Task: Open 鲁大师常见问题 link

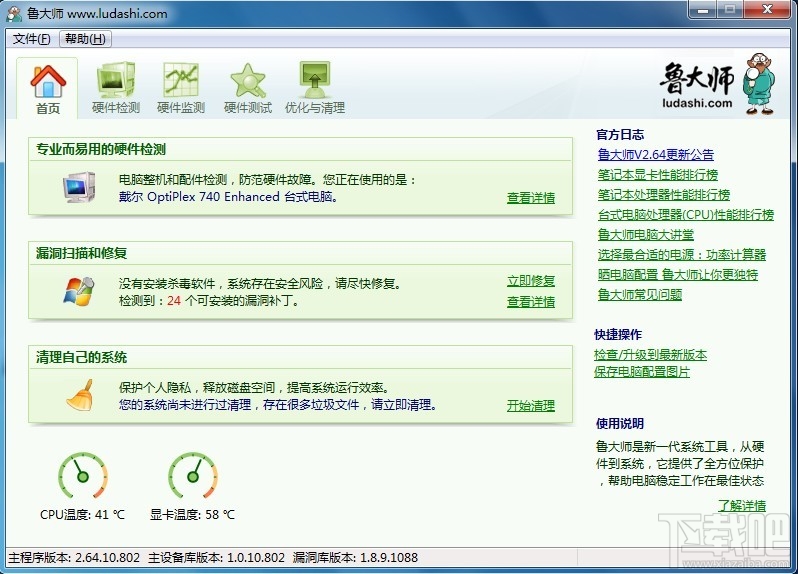Action: click(640, 295)
